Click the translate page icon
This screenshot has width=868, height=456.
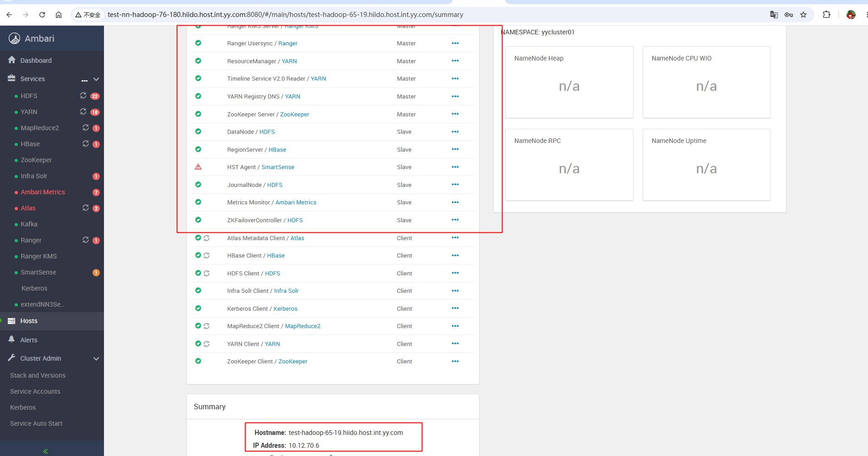click(x=774, y=15)
